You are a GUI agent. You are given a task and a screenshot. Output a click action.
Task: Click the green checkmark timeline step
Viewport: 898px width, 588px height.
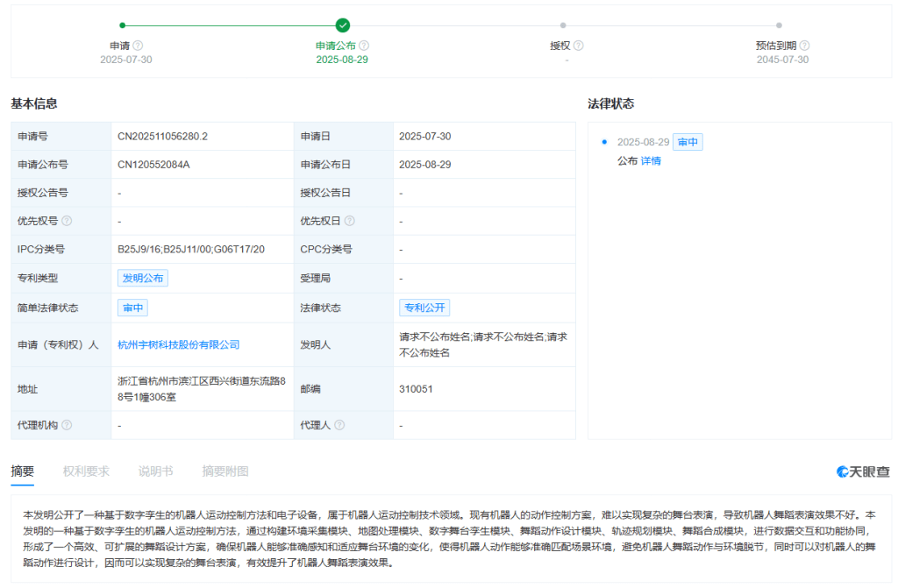point(343,25)
